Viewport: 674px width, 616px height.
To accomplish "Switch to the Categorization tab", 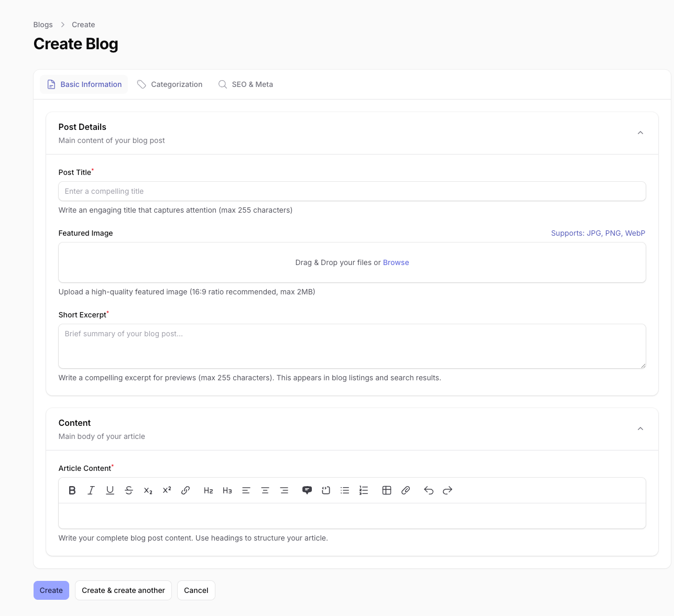I will point(170,84).
